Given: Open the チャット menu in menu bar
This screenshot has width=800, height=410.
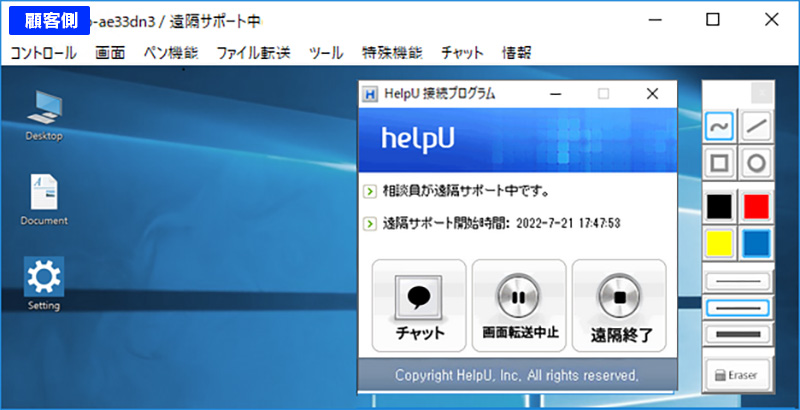Looking at the screenshot, I should pyautogui.click(x=462, y=53).
